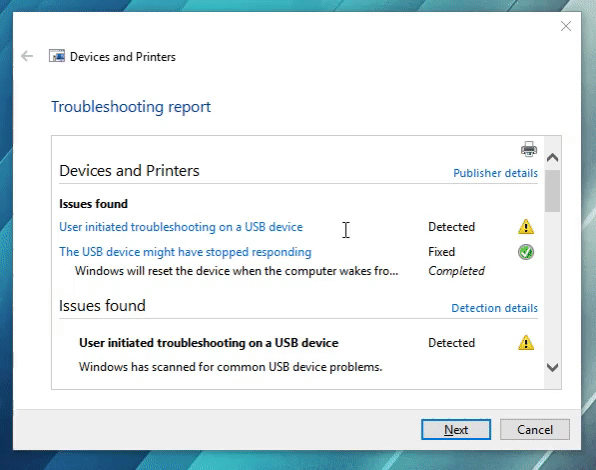Open Detection details link

tap(495, 308)
